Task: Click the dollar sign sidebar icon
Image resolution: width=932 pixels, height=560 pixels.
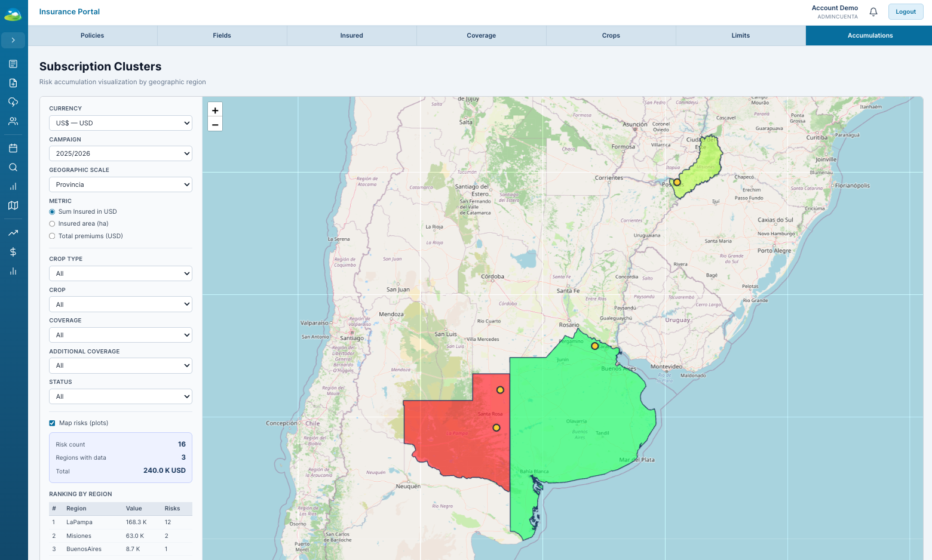Action: [13, 252]
